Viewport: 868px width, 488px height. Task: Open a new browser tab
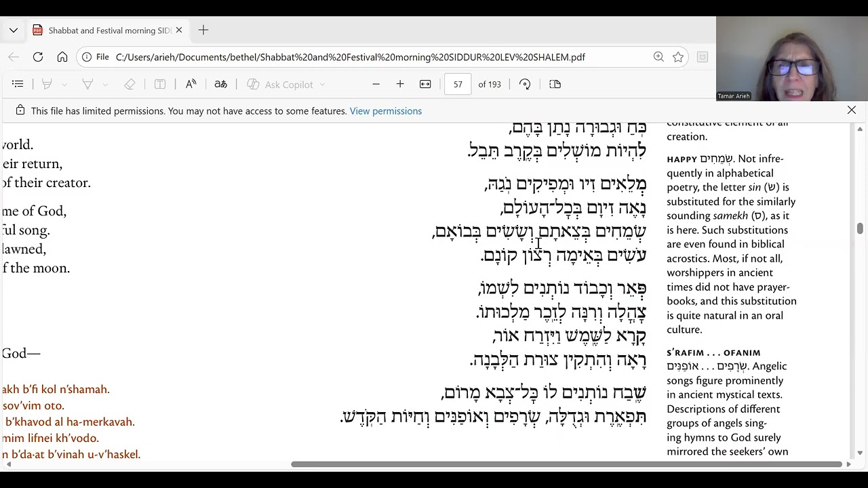tap(203, 30)
